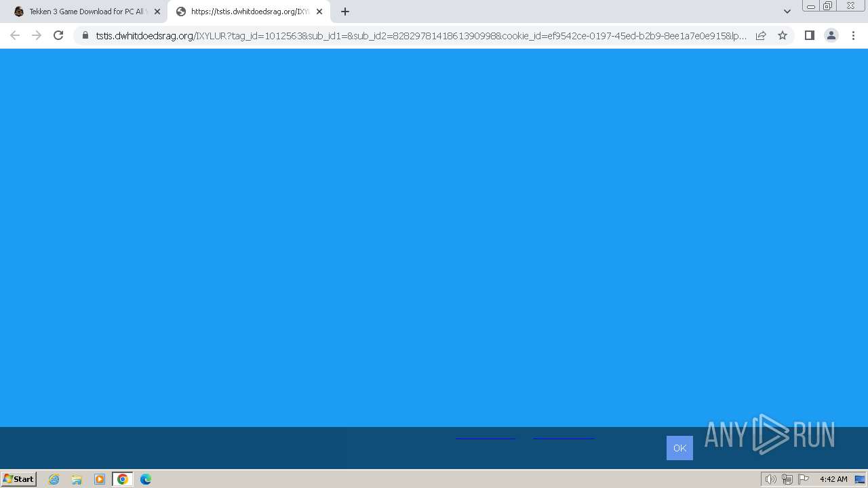This screenshot has height=488, width=868.
Task: Open Windows Media Player from the taskbar
Action: tap(100, 479)
